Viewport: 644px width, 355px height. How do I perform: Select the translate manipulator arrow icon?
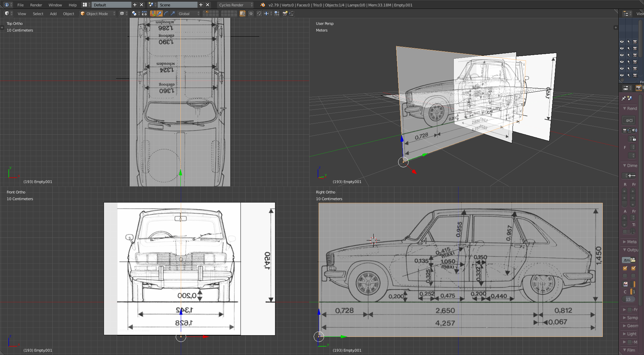click(160, 13)
